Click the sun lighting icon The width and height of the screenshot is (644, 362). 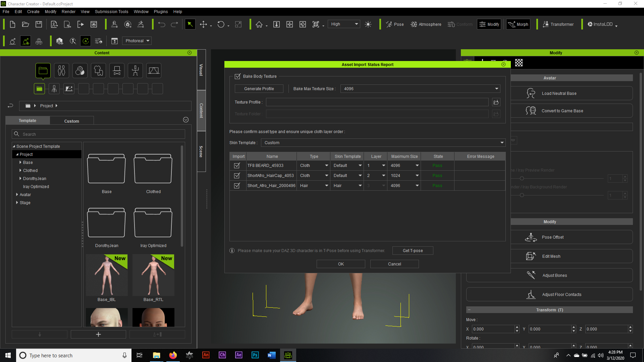click(x=368, y=24)
